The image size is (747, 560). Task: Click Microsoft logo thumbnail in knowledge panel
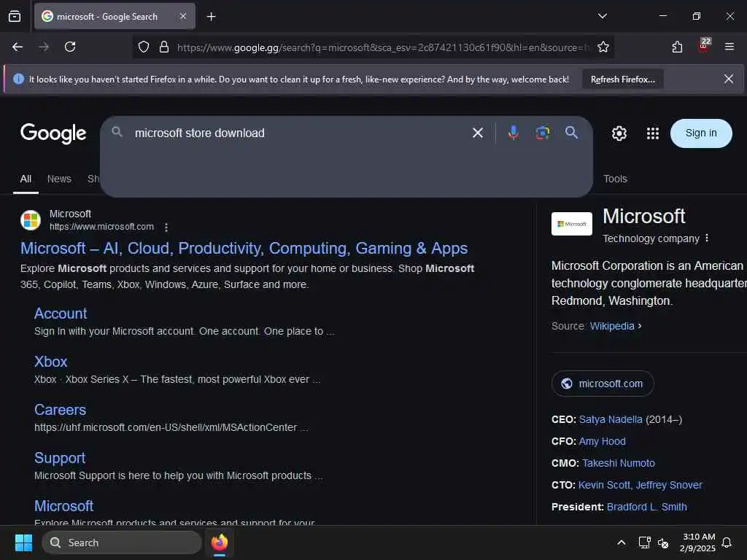click(x=572, y=224)
